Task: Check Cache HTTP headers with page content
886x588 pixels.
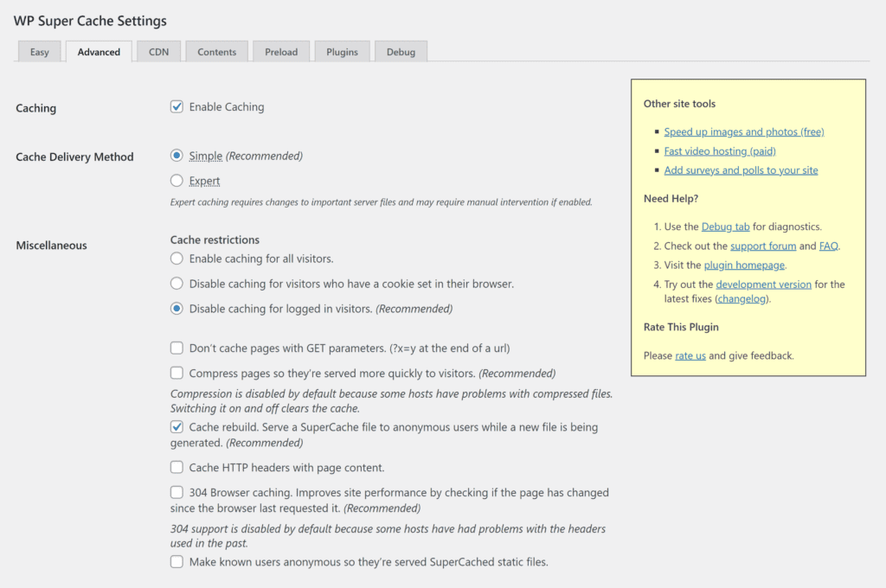Action: [177, 467]
